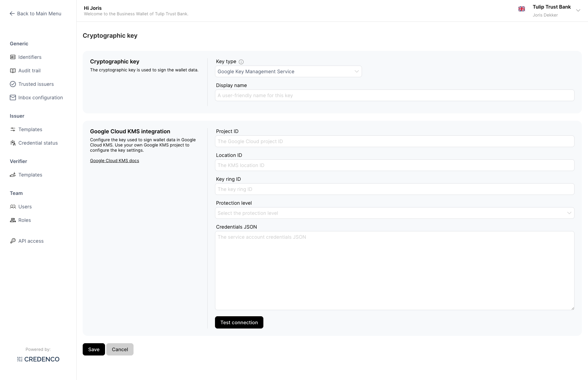Go to Users in Team section

click(x=25, y=207)
